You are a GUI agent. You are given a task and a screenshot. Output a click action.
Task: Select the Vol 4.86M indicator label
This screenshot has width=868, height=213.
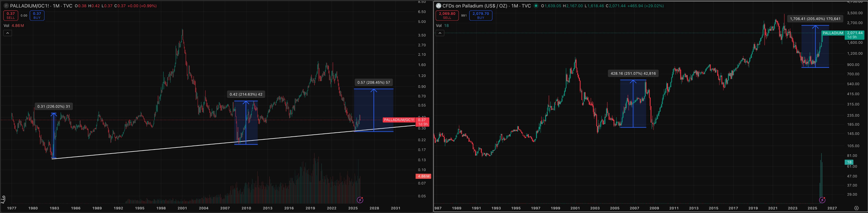(14, 26)
